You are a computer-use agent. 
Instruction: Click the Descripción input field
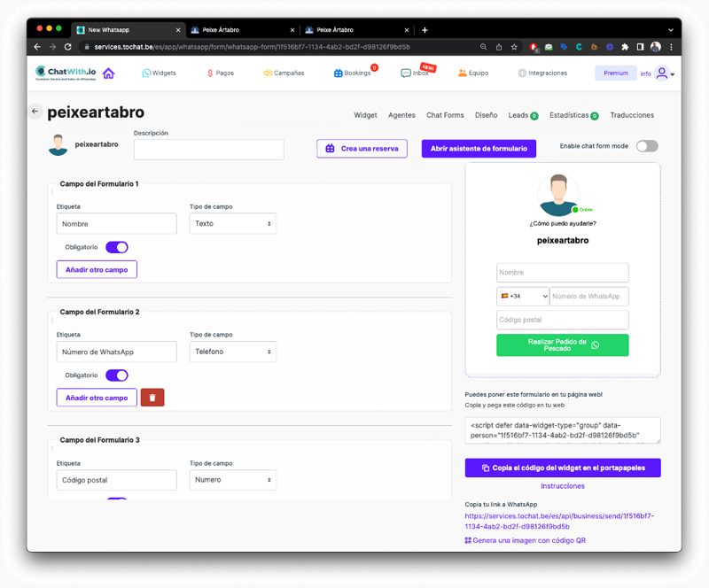coord(208,150)
